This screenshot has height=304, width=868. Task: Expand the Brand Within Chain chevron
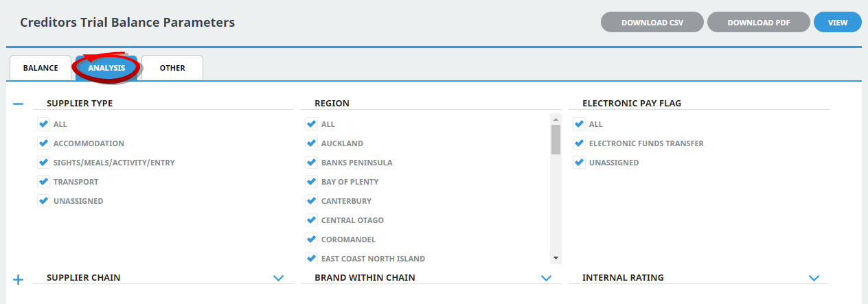(546, 278)
